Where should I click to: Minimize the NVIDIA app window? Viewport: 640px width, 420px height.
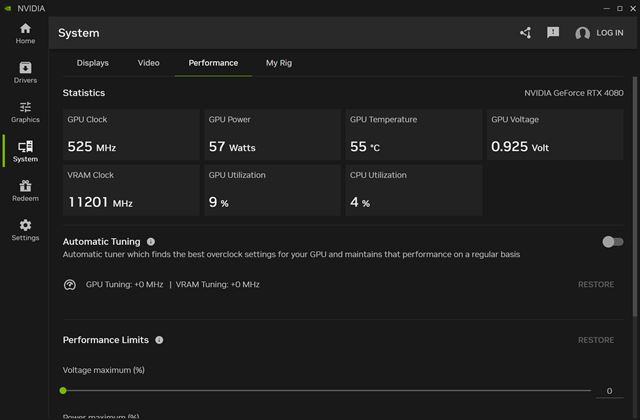tap(607, 8)
